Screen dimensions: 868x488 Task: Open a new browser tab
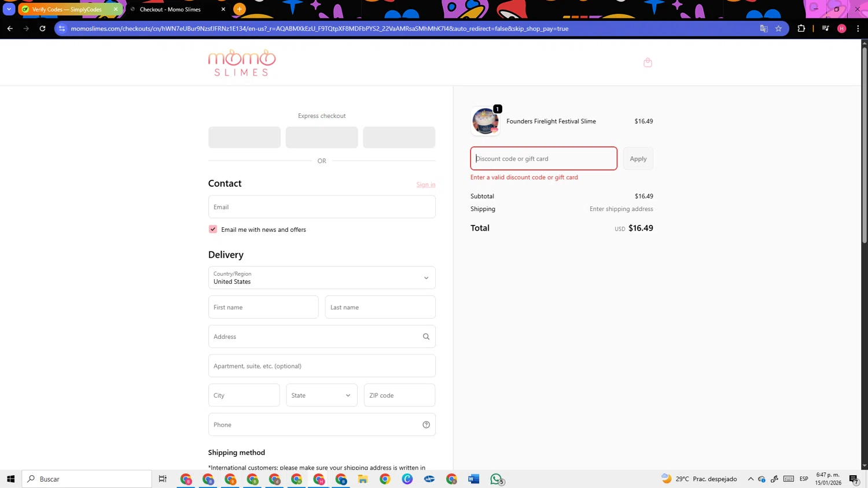(240, 9)
